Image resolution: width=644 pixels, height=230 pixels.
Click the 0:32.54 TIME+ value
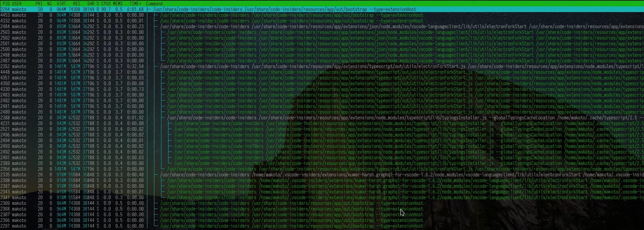coord(135,66)
